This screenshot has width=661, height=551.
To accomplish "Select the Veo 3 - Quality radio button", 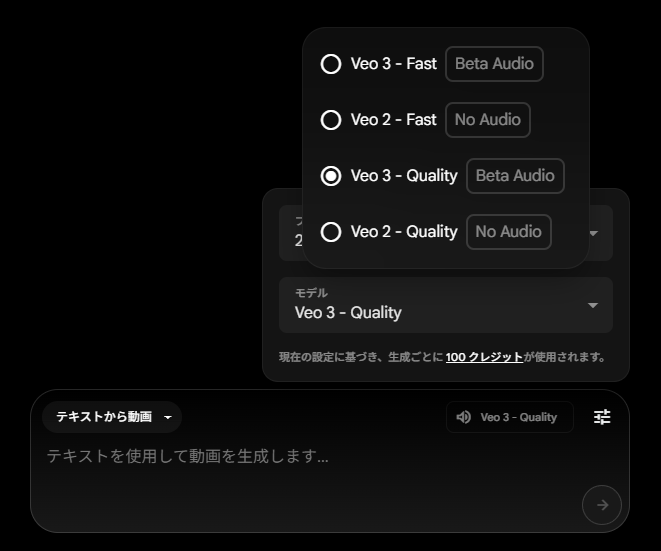I will tap(331, 176).
